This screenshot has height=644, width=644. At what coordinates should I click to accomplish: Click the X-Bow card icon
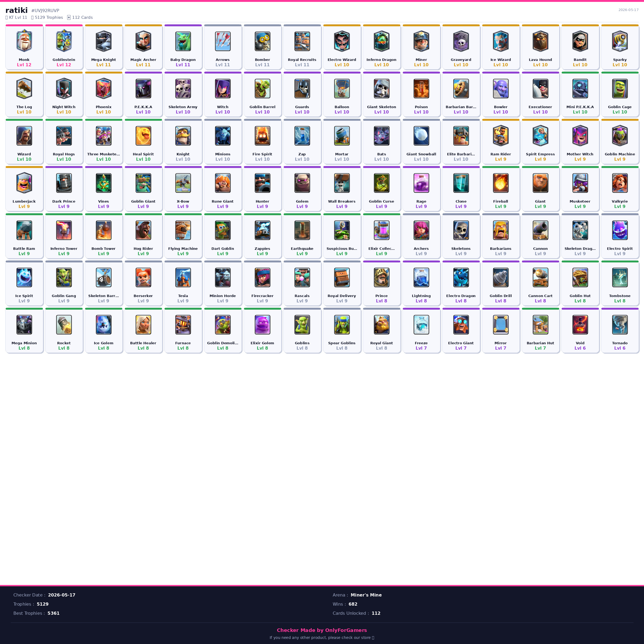[183, 183]
